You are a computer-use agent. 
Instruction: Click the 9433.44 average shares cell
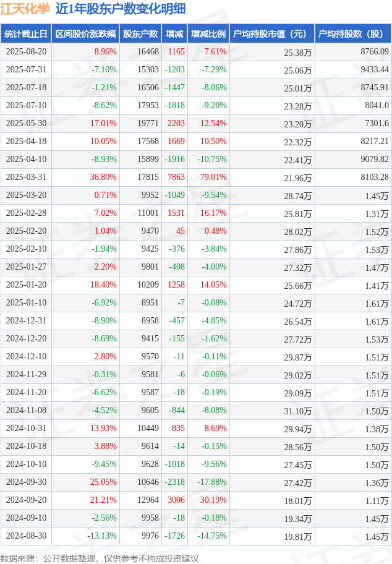[375, 69]
